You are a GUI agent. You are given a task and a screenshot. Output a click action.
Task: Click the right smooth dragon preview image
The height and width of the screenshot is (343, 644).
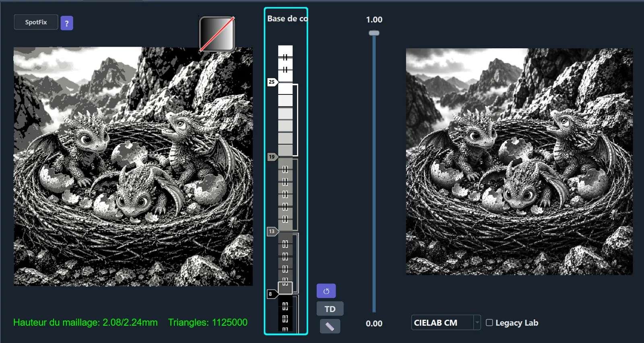519,162
